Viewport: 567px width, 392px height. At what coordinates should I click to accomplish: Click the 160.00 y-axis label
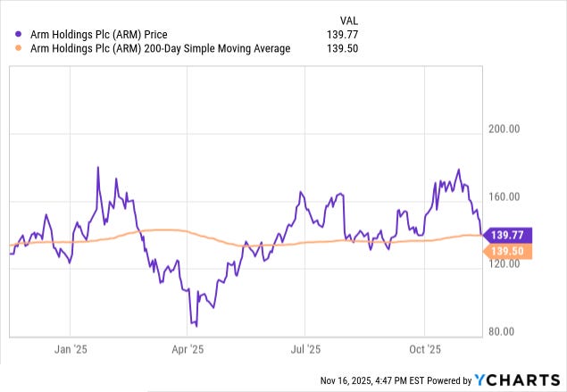[x=504, y=196]
